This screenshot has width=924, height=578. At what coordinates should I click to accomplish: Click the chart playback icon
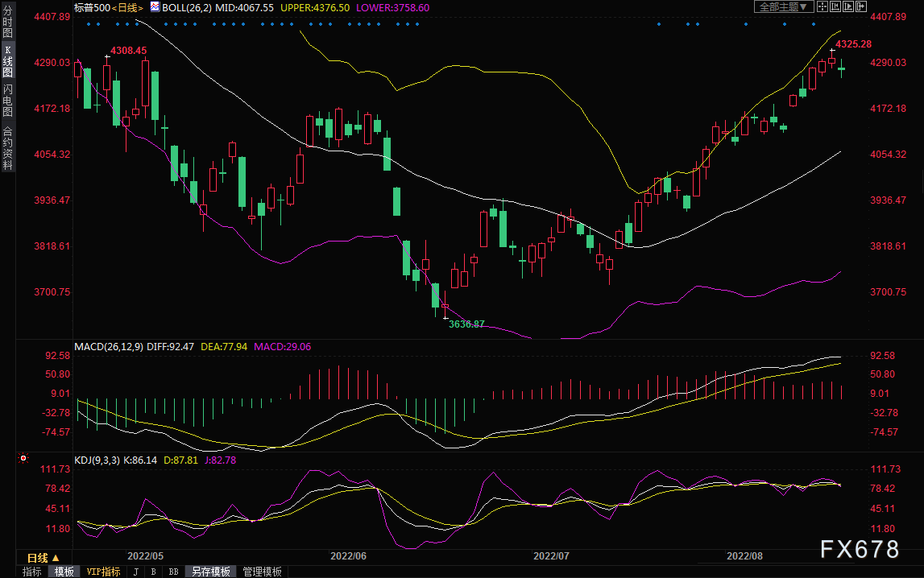coord(848,6)
